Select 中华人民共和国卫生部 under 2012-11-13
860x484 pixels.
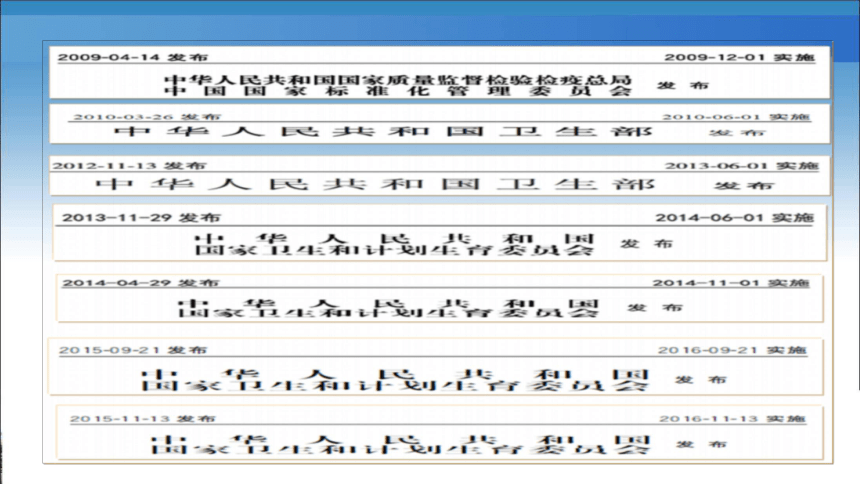click(x=375, y=184)
